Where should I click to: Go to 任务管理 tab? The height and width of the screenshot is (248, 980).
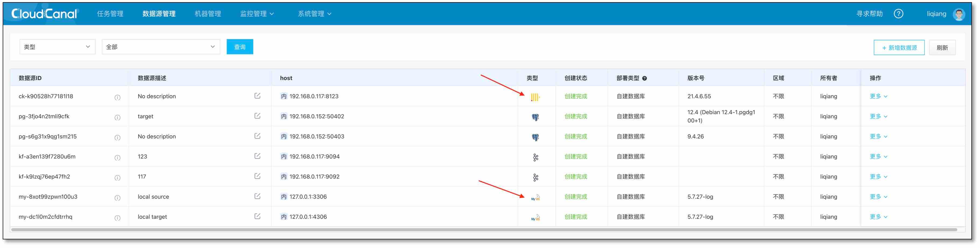[110, 14]
